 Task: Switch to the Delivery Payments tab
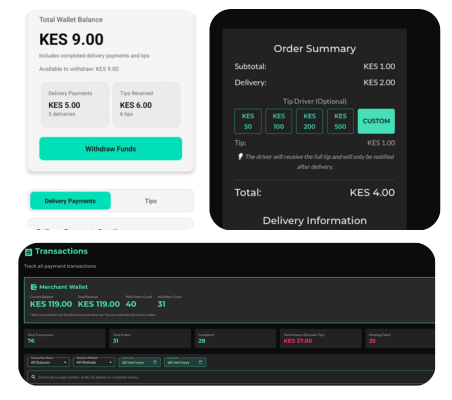[x=70, y=201]
